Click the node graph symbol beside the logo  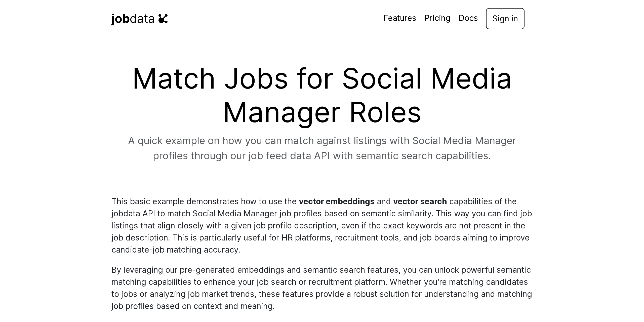pyautogui.click(x=164, y=18)
